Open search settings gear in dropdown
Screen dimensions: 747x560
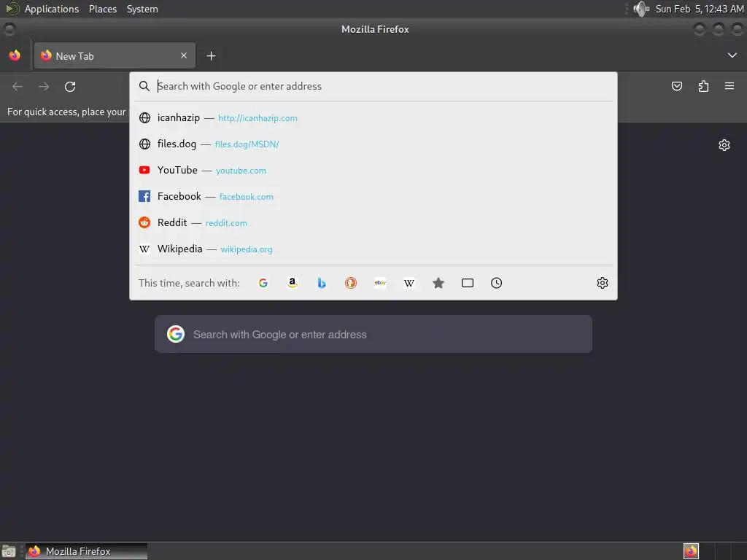[x=602, y=283]
